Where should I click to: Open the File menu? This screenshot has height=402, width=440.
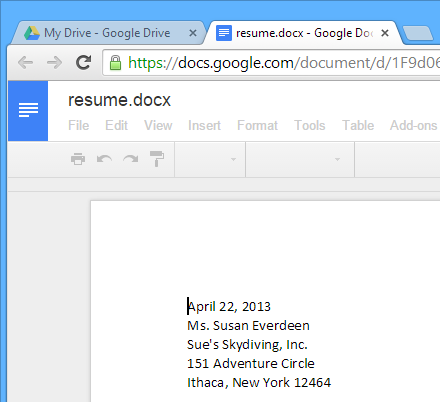pos(79,126)
